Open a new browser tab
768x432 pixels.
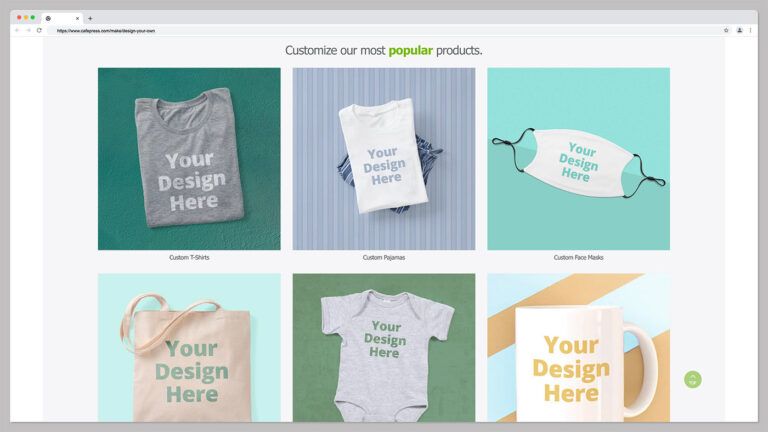(90, 18)
